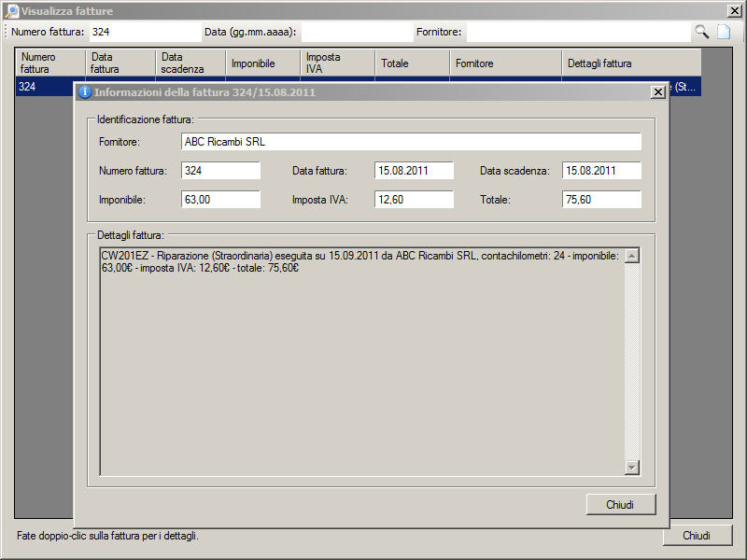Click the 'Imponibile:' label inside the dialog
The image size is (747, 560).
tap(122, 200)
